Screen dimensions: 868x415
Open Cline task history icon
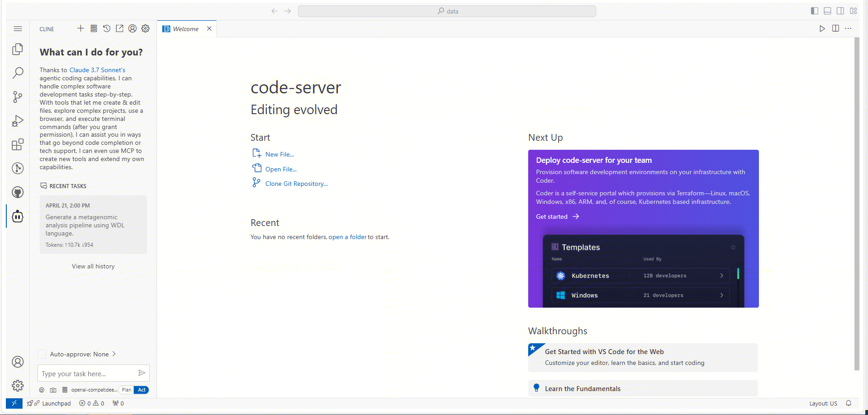click(107, 28)
